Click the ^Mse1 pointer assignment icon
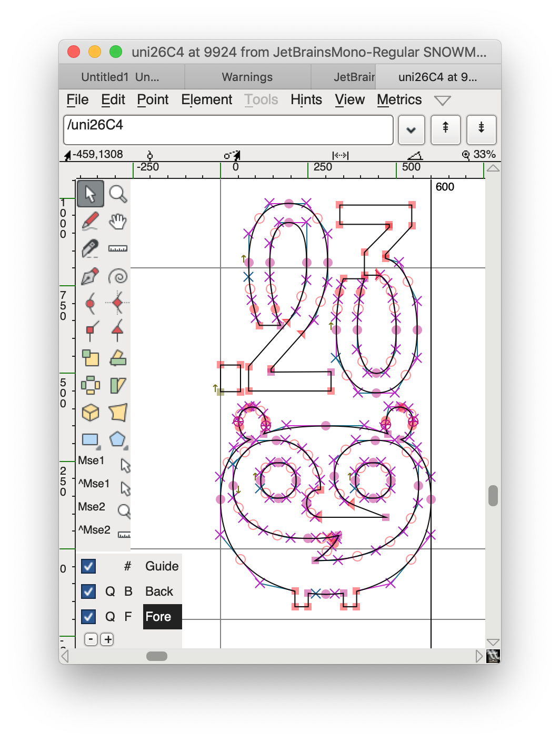The height and width of the screenshot is (742, 560). point(125,488)
